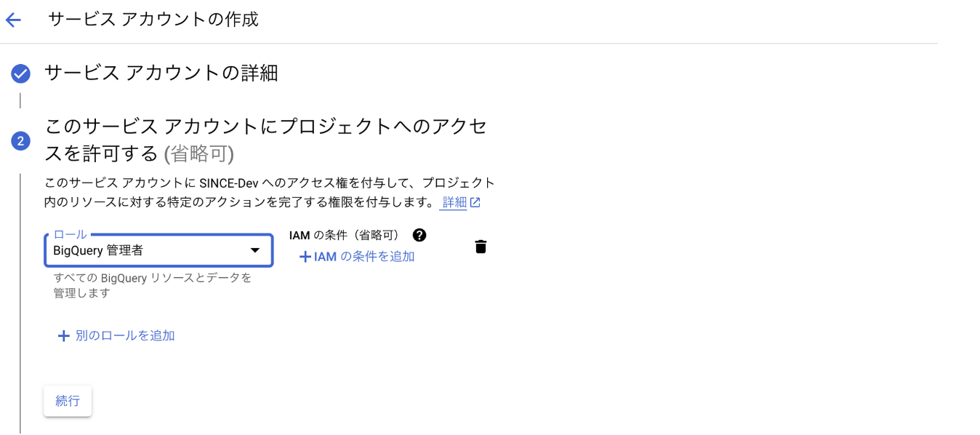The height and width of the screenshot is (435, 980).
Task: Click the completed checkmark for service account details
Action: (20, 73)
